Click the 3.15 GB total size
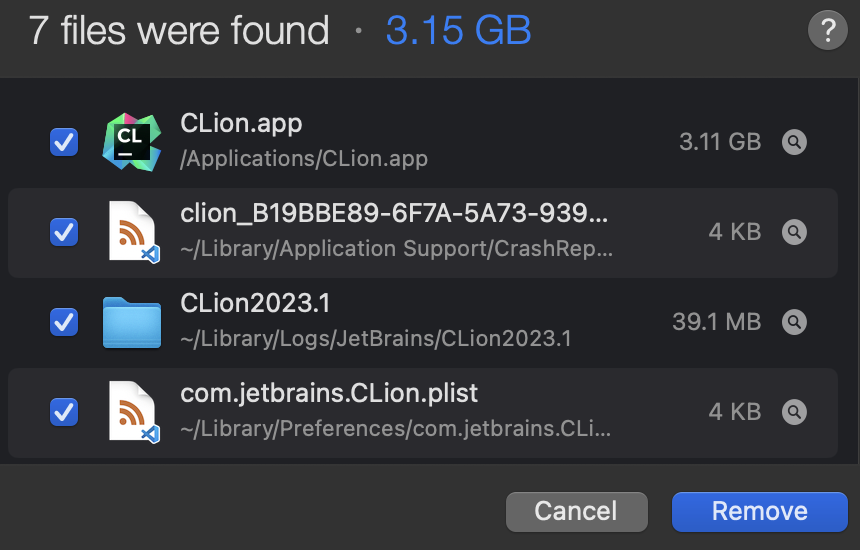 (458, 32)
